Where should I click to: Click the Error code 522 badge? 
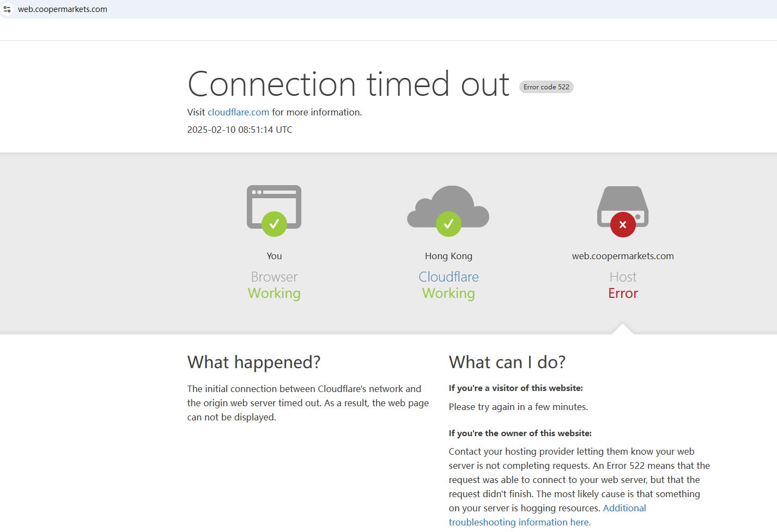546,87
